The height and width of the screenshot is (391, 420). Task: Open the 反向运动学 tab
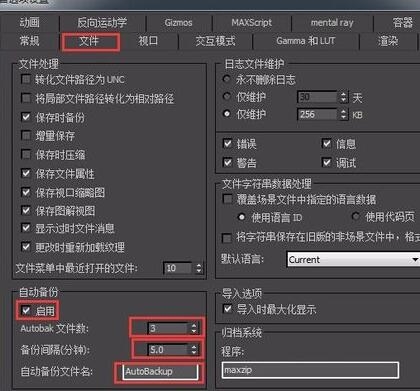(x=102, y=23)
